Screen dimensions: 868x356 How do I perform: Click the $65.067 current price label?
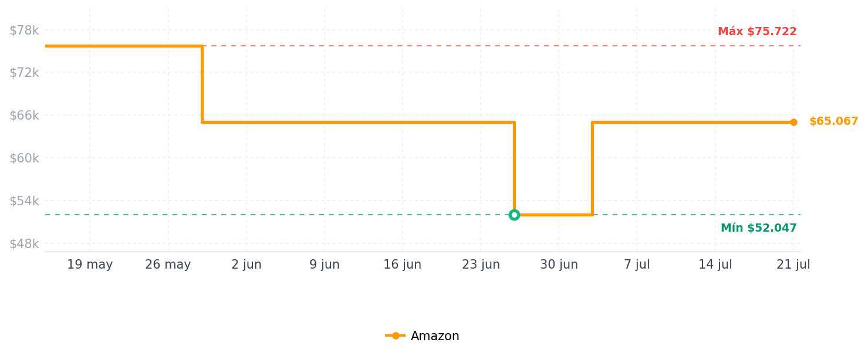[x=833, y=121]
